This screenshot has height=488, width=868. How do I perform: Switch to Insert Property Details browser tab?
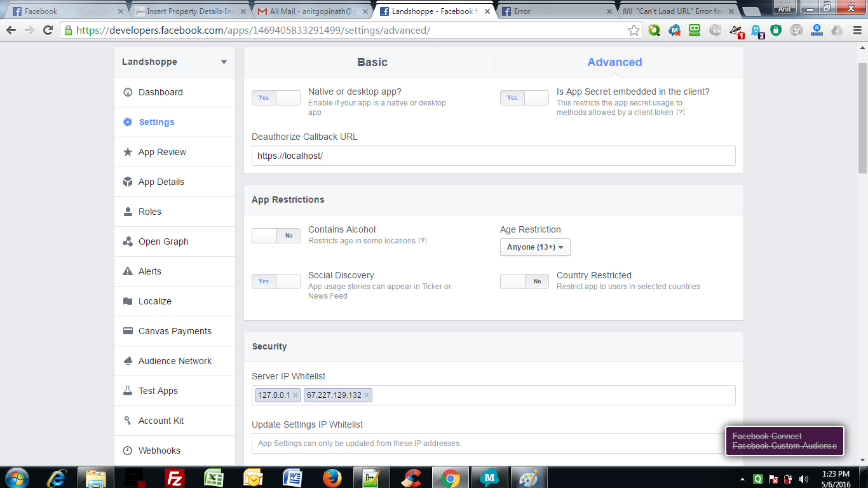191,11
